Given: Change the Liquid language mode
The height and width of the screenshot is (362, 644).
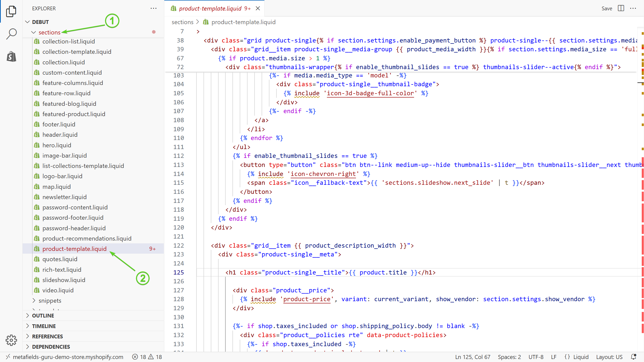Looking at the screenshot, I should click(x=581, y=357).
